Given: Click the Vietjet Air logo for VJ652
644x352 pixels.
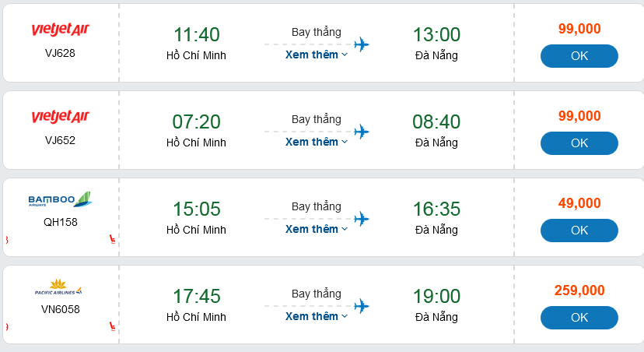Looking at the screenshot, I should [x=60, y=117].
